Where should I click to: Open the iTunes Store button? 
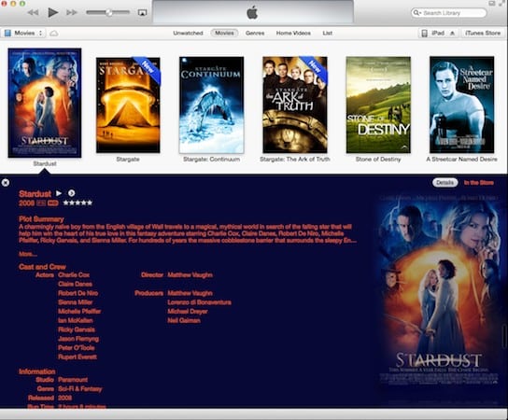483,33
